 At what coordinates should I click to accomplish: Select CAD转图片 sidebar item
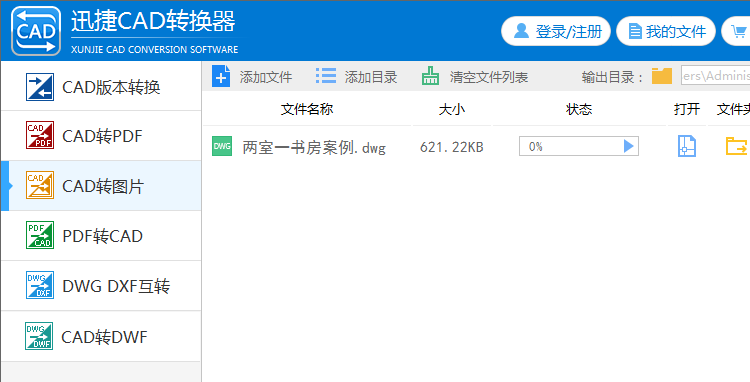[x=101, y=186]
